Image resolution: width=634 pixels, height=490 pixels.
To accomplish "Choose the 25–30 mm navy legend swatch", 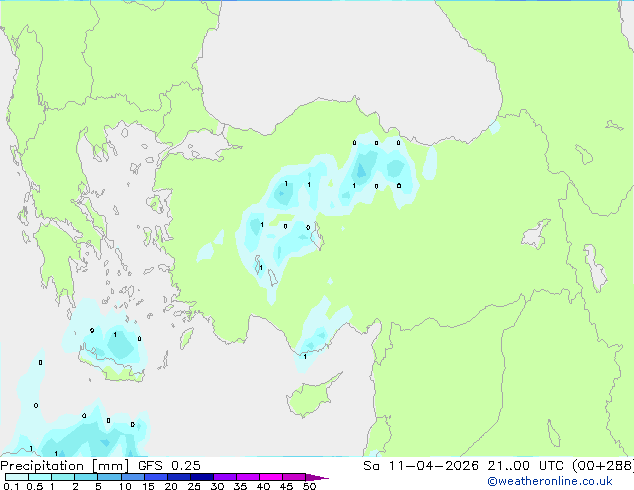I will pyautogui.click(x=202, y=477).
